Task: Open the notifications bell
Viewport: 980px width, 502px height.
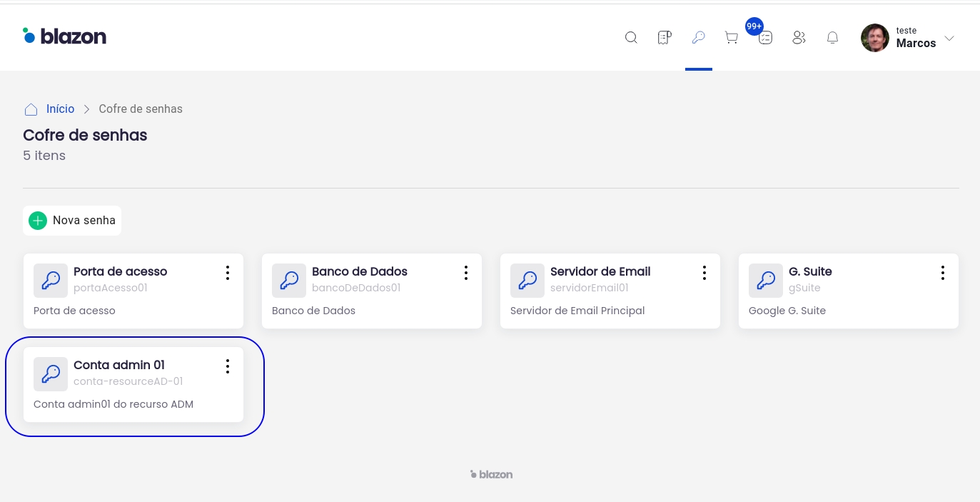Action: [x=832, y=38]
